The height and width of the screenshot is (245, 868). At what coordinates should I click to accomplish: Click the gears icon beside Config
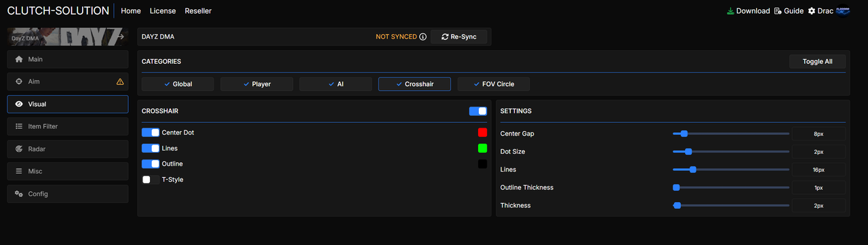point(19,193)
